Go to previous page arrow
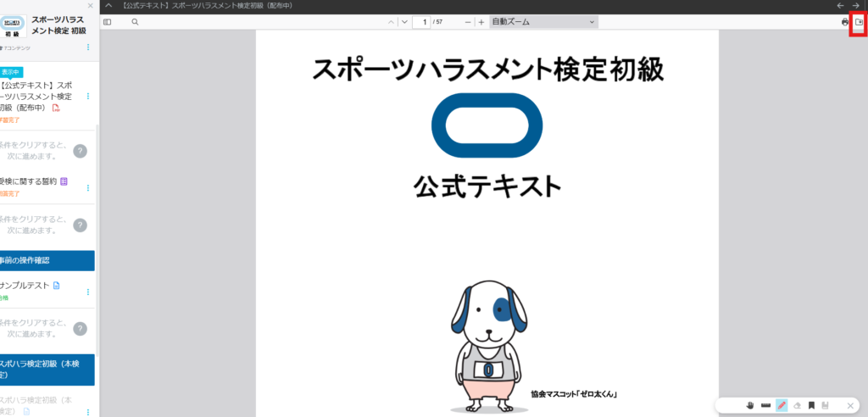Image resolution: width=868 pixels, height=417 pixels. 390,22
